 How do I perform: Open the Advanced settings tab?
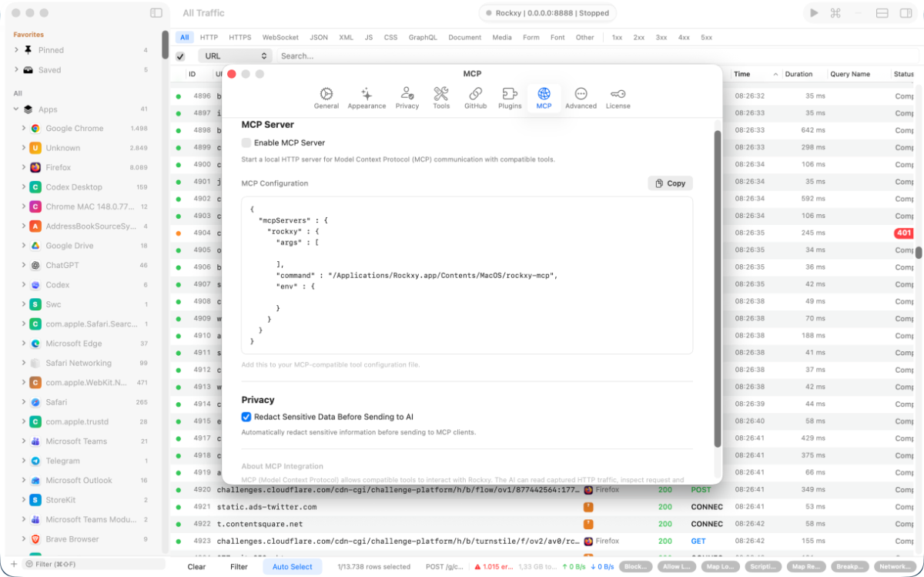581,98
